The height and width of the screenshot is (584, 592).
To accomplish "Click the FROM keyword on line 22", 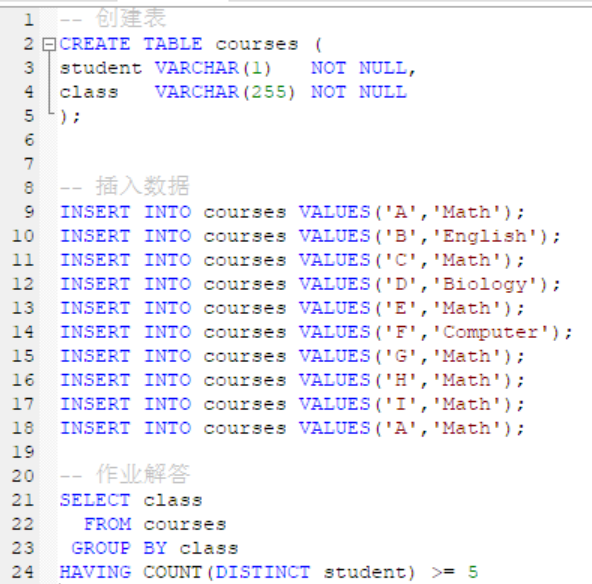I will click(108, 524).
